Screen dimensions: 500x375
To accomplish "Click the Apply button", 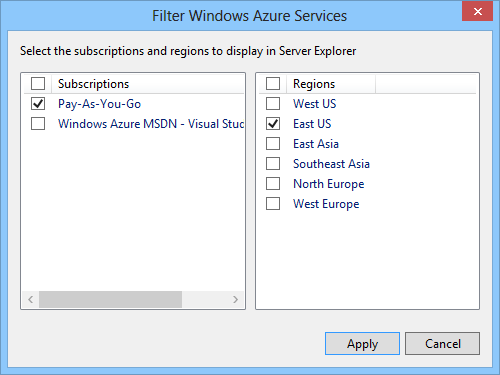I will point(362,343).
